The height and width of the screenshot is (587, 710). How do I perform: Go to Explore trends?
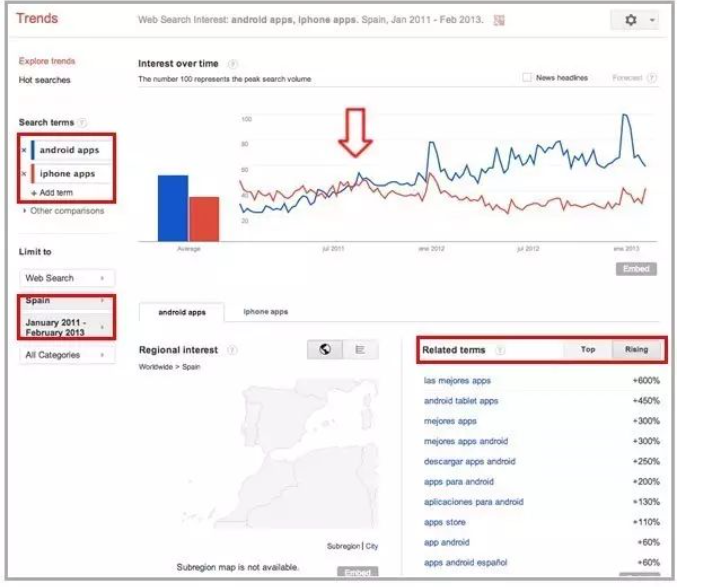click(x=47, y=61)
